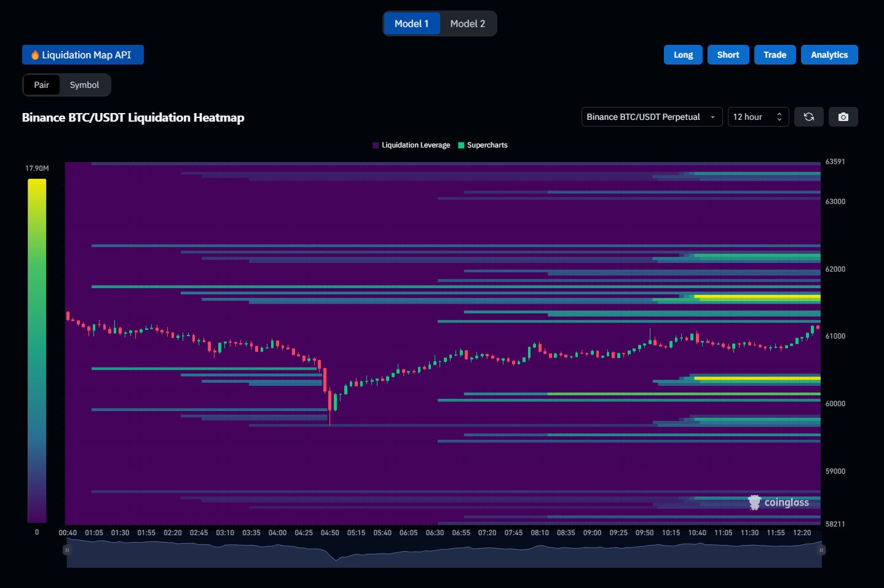Click the right zoom slider handle

click(821, 550)
